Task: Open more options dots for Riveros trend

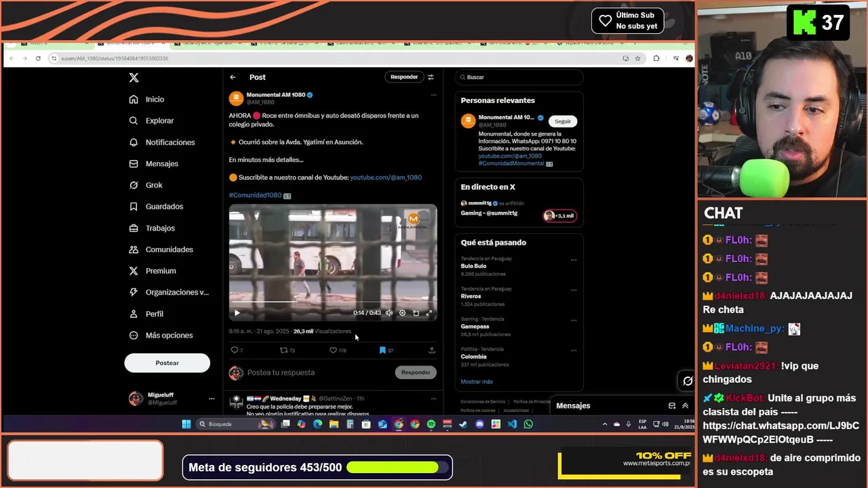Action: pos(574,290)
